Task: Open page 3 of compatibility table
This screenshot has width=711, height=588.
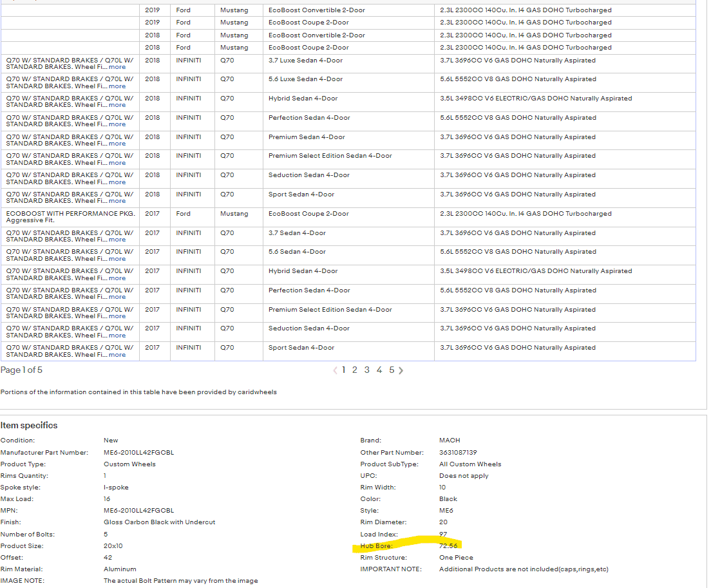Action: (367, 370)
